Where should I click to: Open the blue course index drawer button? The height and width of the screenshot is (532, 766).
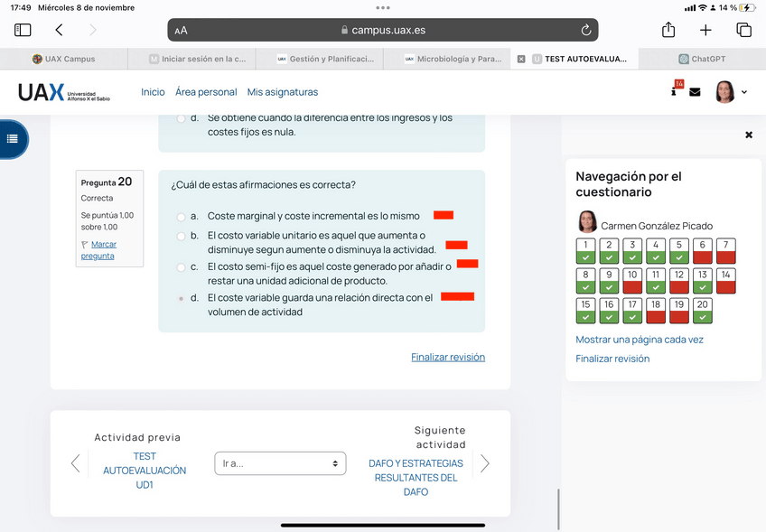pyautogui.click(x=14, y=139)
